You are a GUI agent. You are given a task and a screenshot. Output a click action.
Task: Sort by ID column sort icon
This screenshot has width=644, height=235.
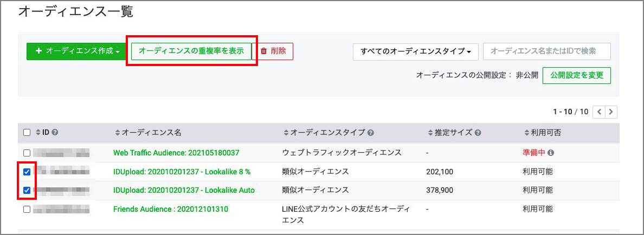coord(38,132)
